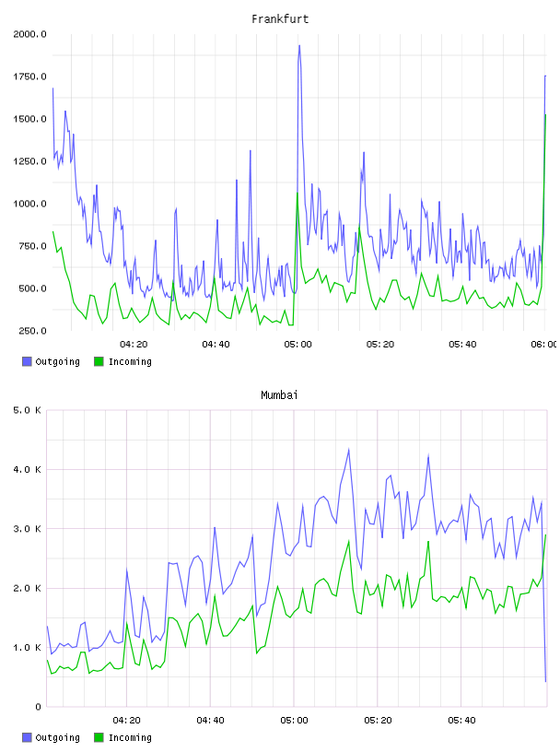Click the green Incoming swatch in Mumbai legend
This screenshot has height=752, width=560.
[x=99, y=737]
